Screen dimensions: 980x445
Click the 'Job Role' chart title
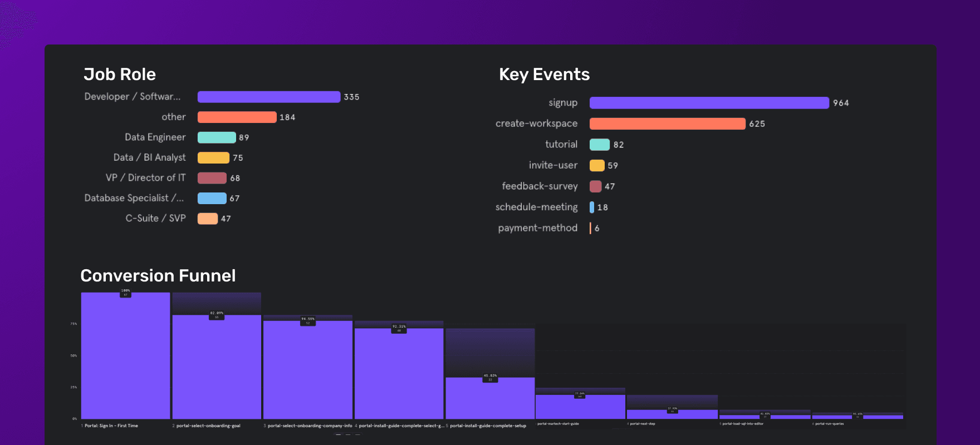click(x=120, y=75)
